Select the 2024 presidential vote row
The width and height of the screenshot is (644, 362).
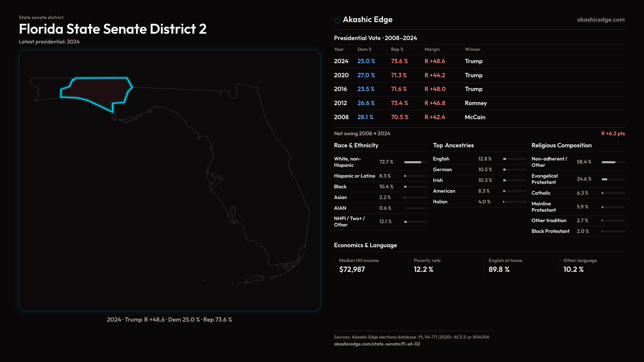pyautogui.click(x=479, y=61)
